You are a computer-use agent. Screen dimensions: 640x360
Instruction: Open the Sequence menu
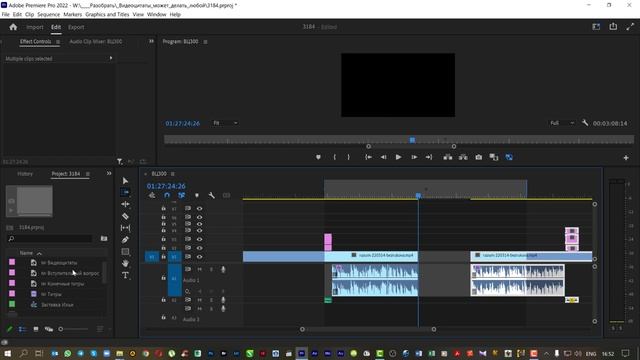(x=48, y=14)
